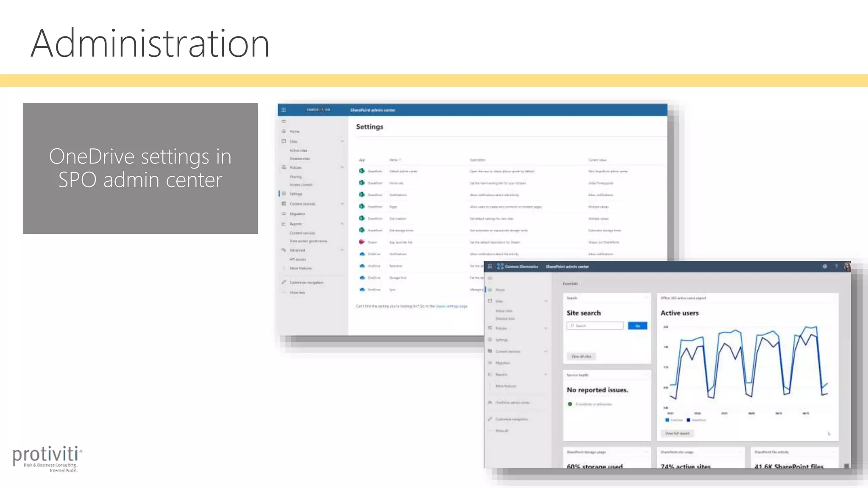Click Stream icon in App launcher tile row
Screen dimensions: 868x488
(362, 242)
